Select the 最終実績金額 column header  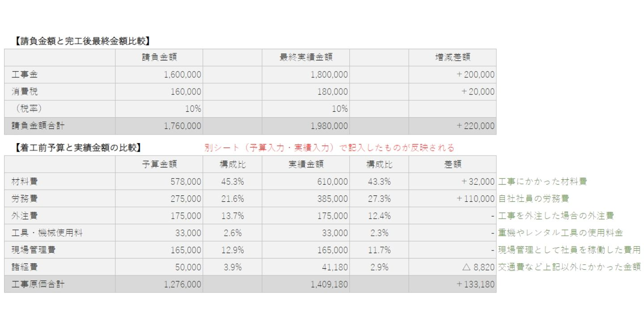[x=306, y=57]
